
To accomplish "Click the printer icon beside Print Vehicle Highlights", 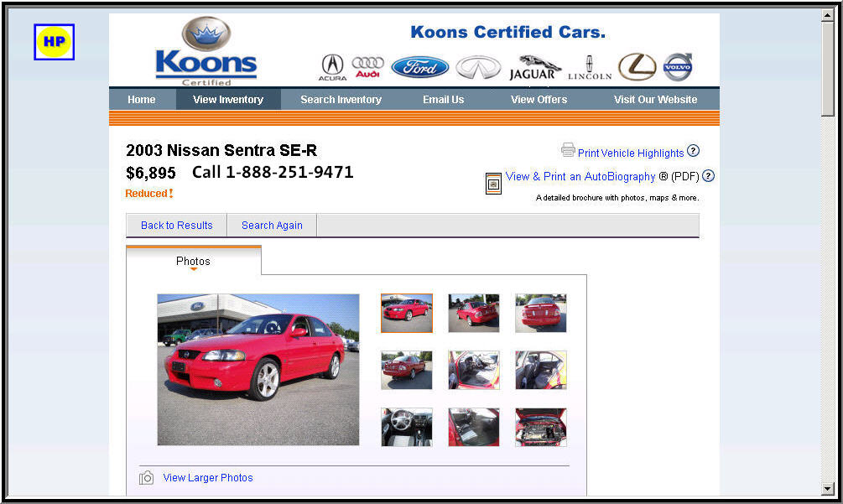I will [x=568, y=150].
